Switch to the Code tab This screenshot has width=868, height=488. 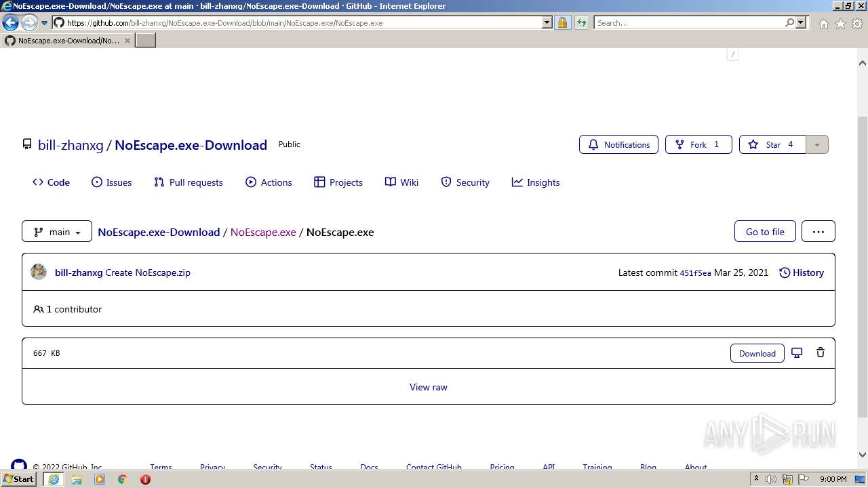point(51,182)
